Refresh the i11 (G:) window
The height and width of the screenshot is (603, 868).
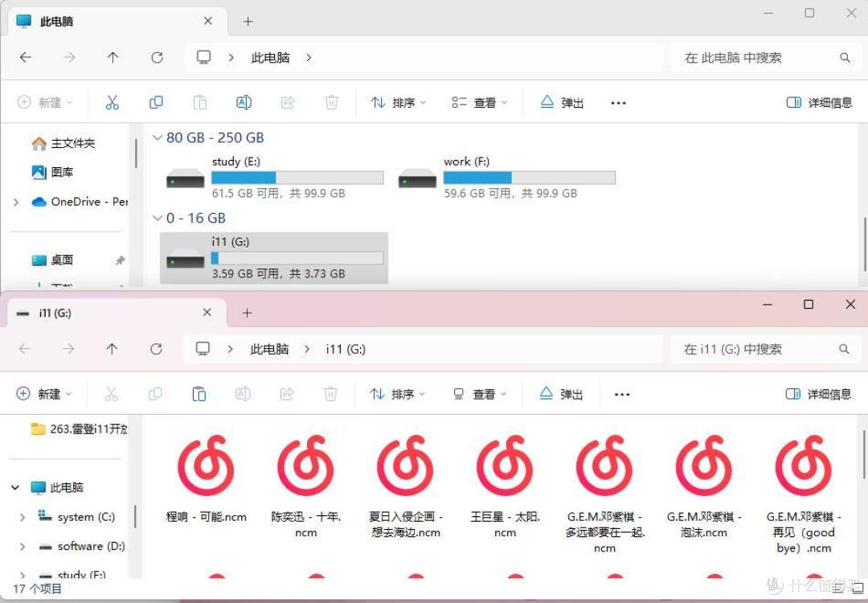click(156, 349)
